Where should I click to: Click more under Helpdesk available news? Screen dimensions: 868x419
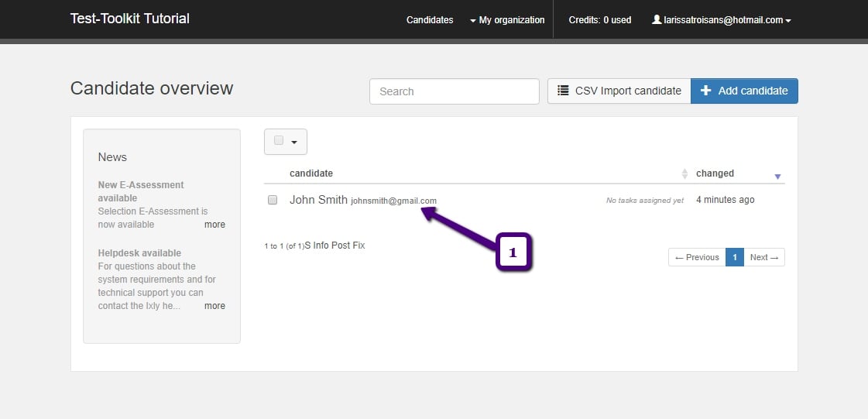(214, 306)
